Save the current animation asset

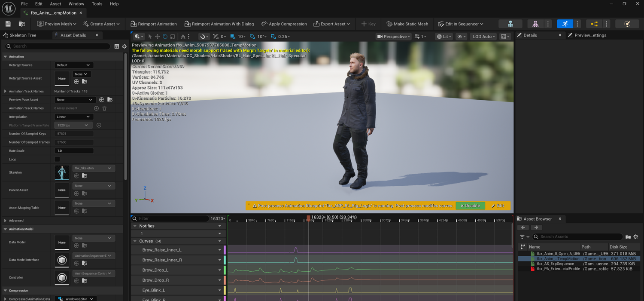8,24
